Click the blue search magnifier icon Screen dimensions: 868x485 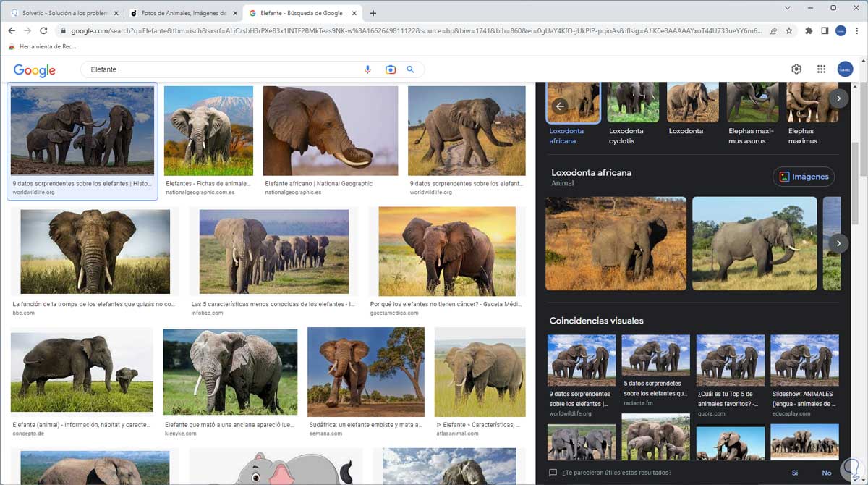[x=410, y=69]
